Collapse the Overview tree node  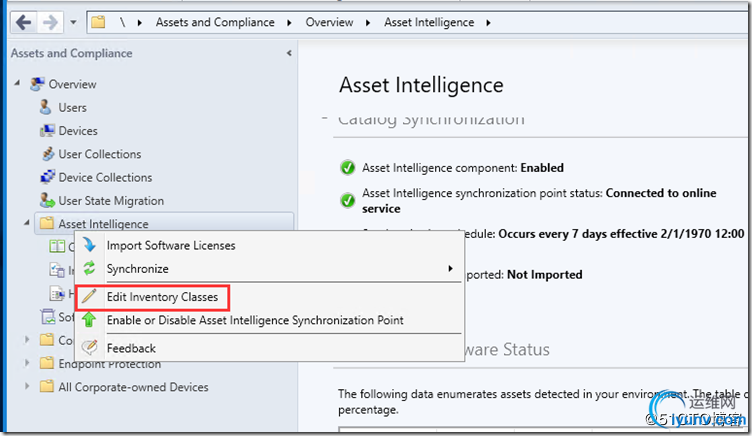pyautogui.click(x=19, y=83)
